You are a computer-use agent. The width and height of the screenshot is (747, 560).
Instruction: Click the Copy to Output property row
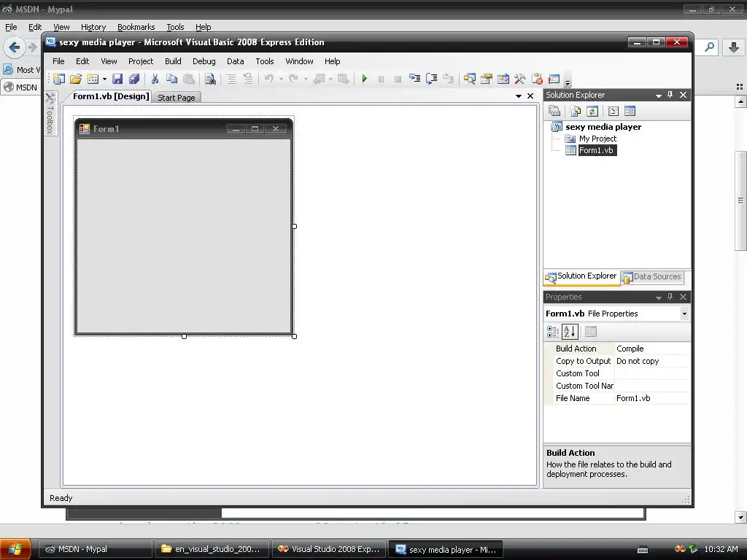click(616, 361)
